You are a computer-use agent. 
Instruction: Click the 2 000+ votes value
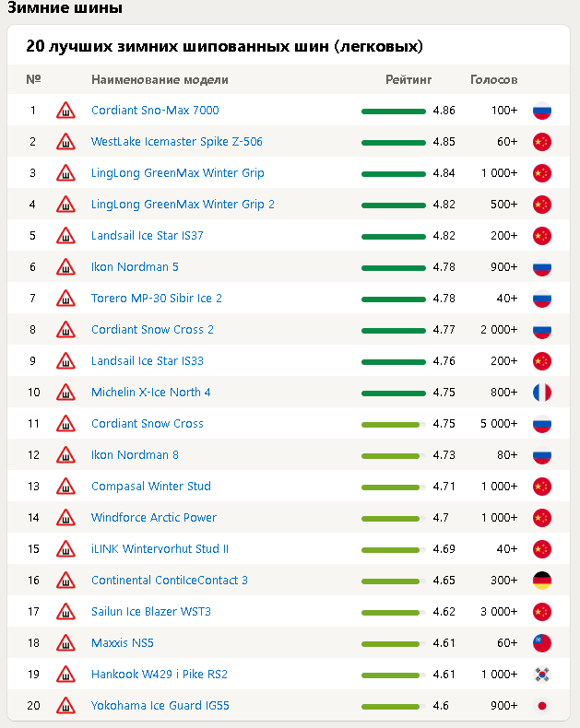click(499, 330)
